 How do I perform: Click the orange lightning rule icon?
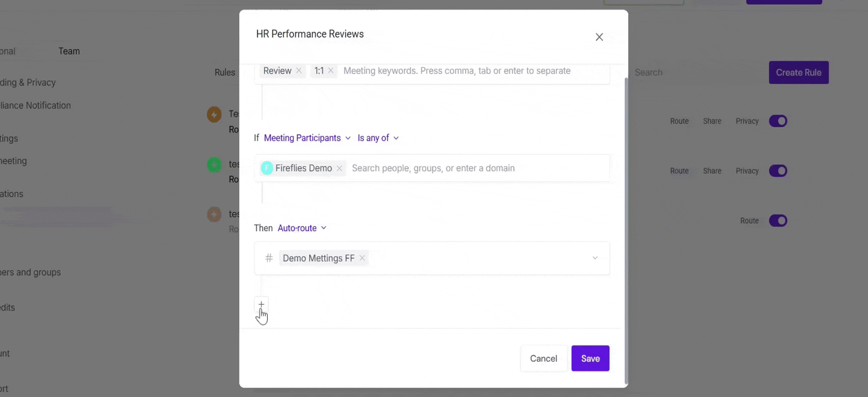click(x=214, y=114)
